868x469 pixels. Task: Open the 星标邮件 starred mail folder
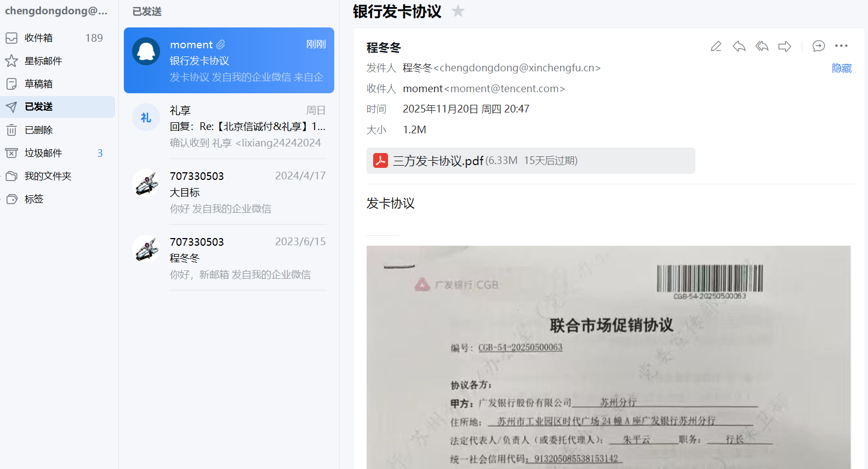pos(58,61)
